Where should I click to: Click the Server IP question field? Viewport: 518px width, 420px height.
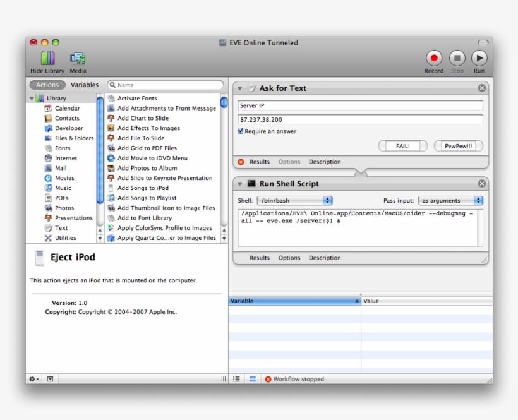(361, 105)
